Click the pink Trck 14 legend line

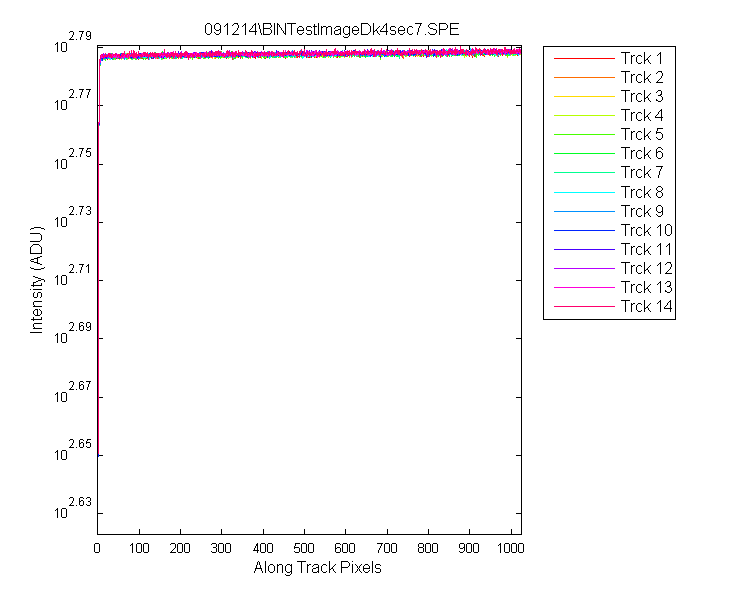coord(584,306)
